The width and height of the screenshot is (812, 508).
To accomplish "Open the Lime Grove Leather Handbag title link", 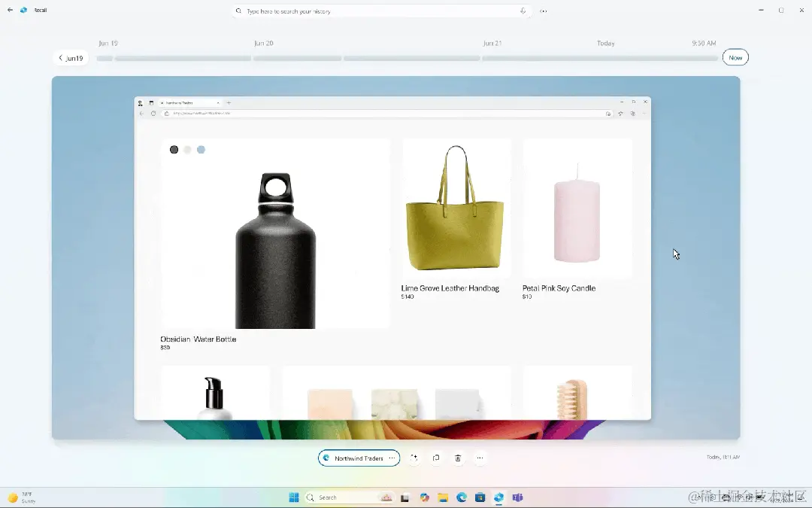I will pyautogui.click(x=450, y=288).
